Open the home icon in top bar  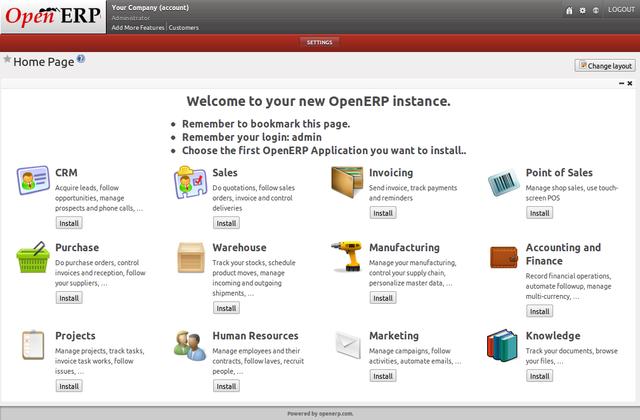(569, 11)
